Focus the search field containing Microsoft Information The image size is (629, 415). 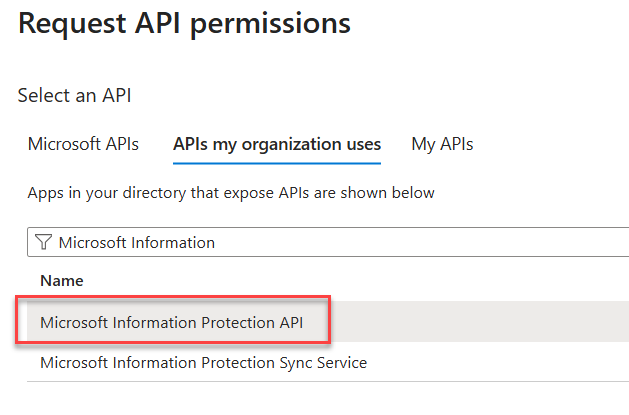tap(300, 242)
